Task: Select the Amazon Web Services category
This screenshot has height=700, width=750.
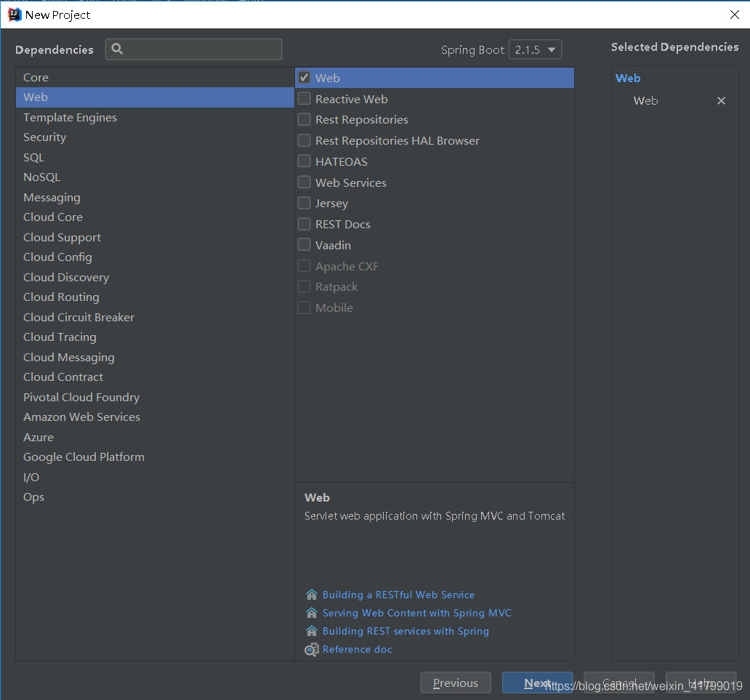Action: point(155,417)
